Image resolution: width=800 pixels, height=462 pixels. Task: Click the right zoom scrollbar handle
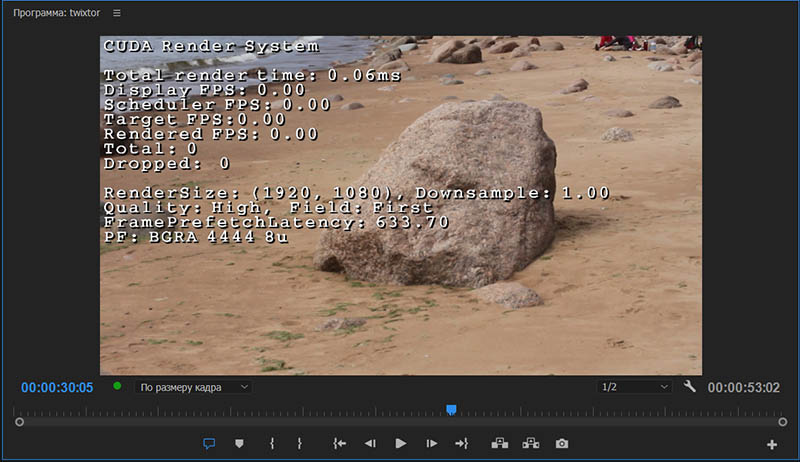[783, 422]
